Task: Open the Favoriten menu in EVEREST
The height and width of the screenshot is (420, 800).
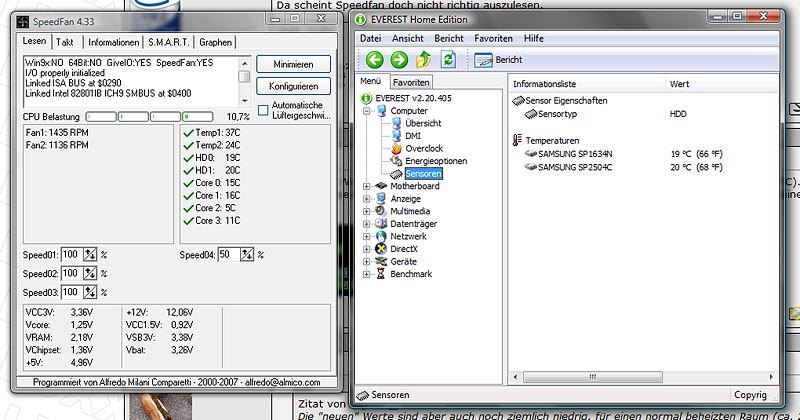Action: pyautogui.click(x=493, y=38)
